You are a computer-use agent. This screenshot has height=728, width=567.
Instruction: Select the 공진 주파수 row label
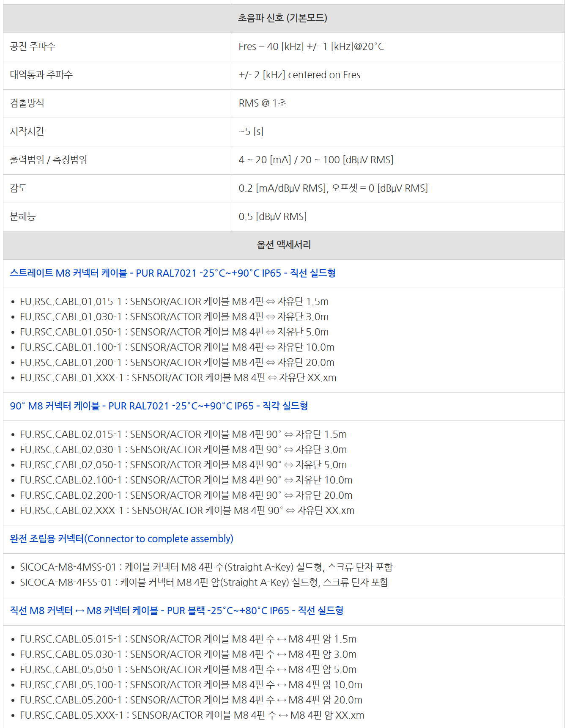[x=33, y=47]
